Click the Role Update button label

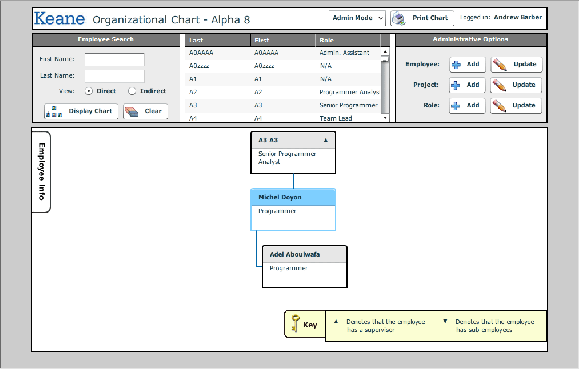tap(524, 105)
